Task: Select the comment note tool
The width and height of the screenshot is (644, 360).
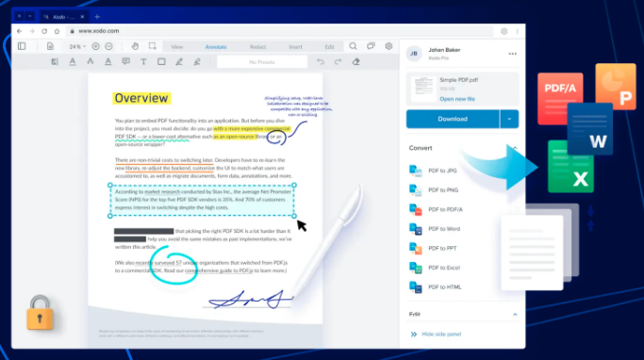Action: click(x=125, y=61)
